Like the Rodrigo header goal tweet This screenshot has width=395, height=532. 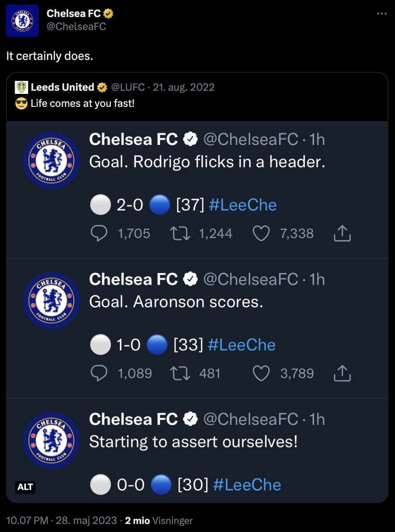pos(261,233)
